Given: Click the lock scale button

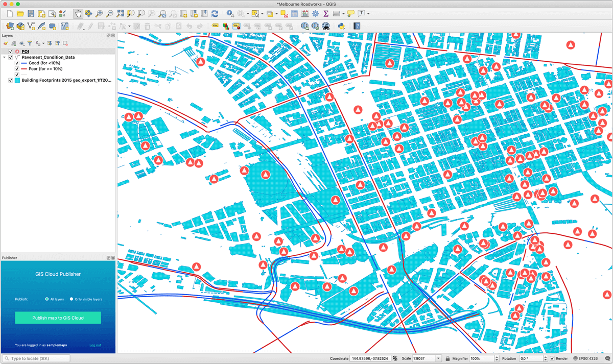Looking at the screenshot, I should point(447,358).
